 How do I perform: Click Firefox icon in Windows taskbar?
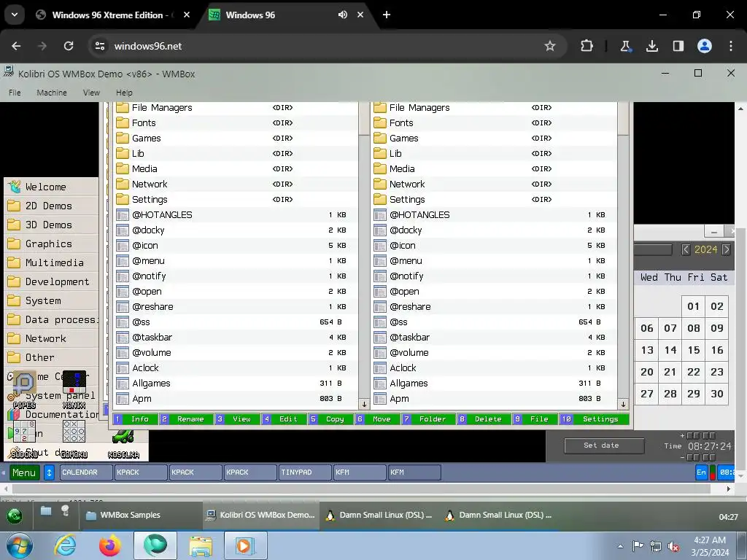pos(110,545)
